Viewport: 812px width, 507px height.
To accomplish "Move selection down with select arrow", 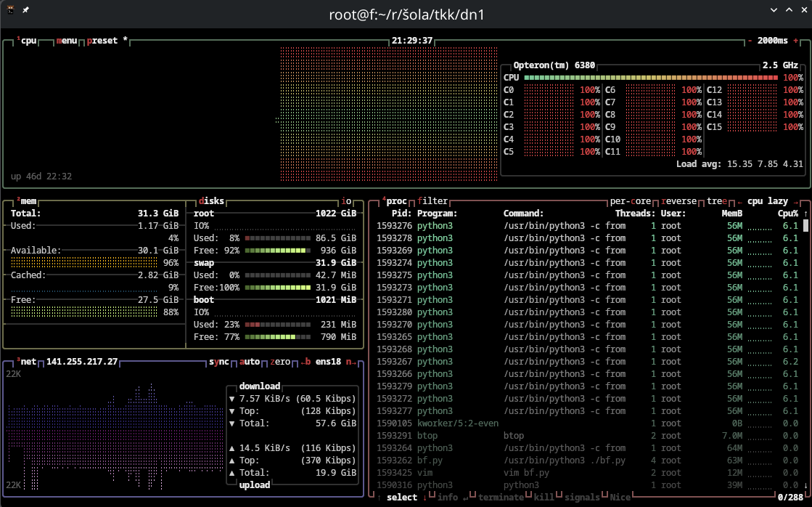I will (425, 498).
